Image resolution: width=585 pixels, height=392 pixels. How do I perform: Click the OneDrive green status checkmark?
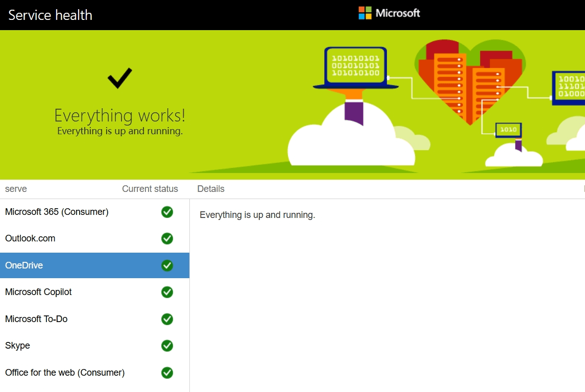pyautogui.click(x=167, y=265)
